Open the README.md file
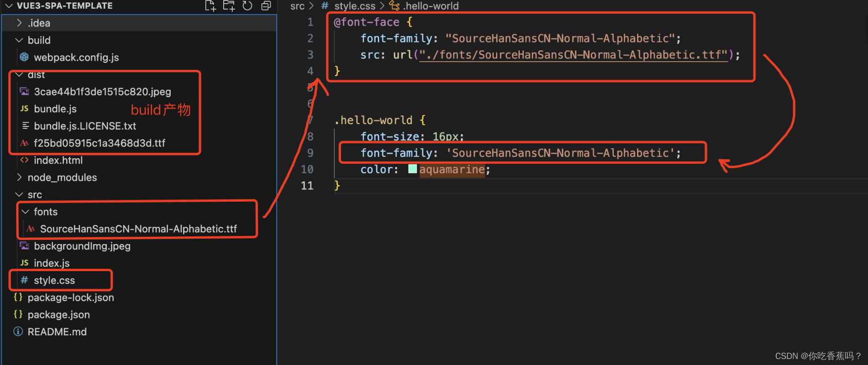 (x=57, y=332)
